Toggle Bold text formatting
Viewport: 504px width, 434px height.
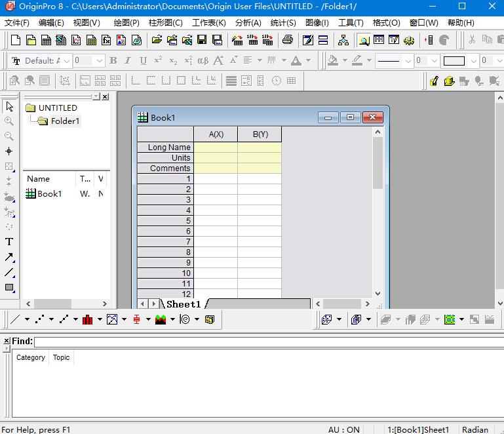click(x=113, y=60)
